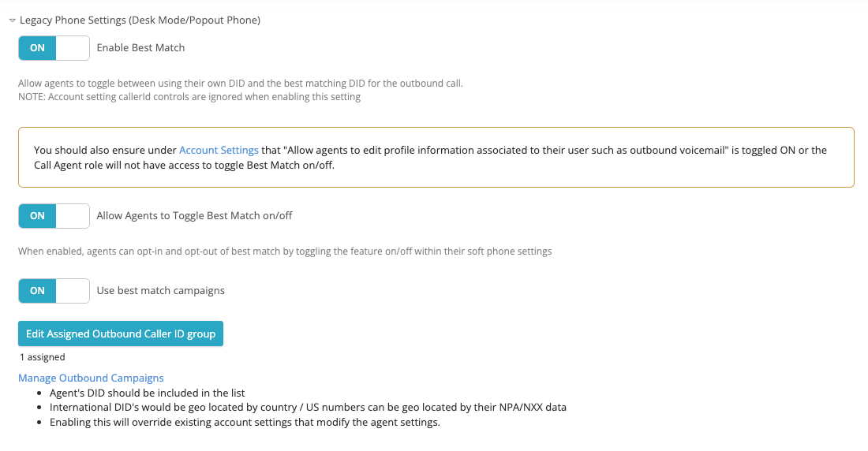The height and width of the screenshot is (451, 868).
Task: Click the white knob of Enable Best Match toggle
Action: point(73,48)
